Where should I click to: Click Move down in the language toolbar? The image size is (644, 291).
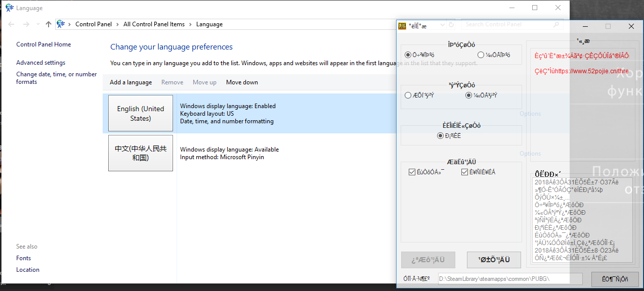click(x=242, y=82)
